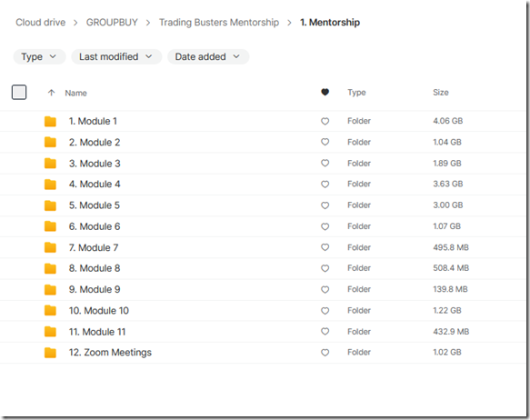Image resolution: width=530 pixels, height=420 pixels.
Task: Sort by the Name arrow icon
Action: point(52,93)
